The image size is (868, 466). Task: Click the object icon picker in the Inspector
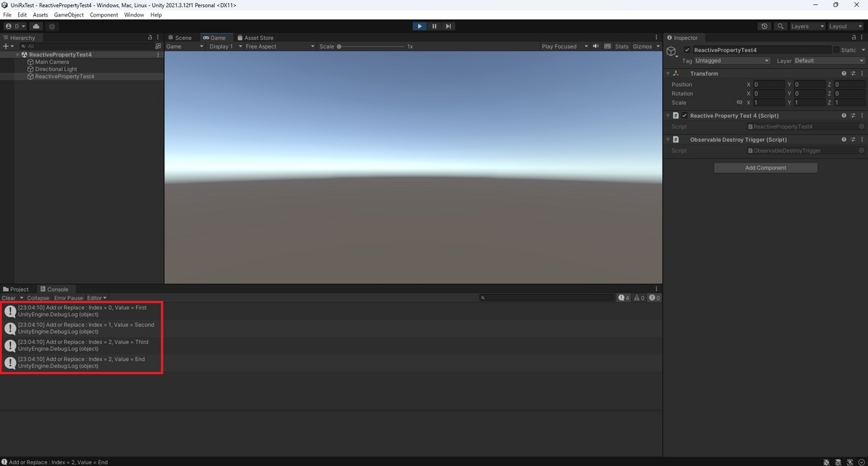(672, 51)
